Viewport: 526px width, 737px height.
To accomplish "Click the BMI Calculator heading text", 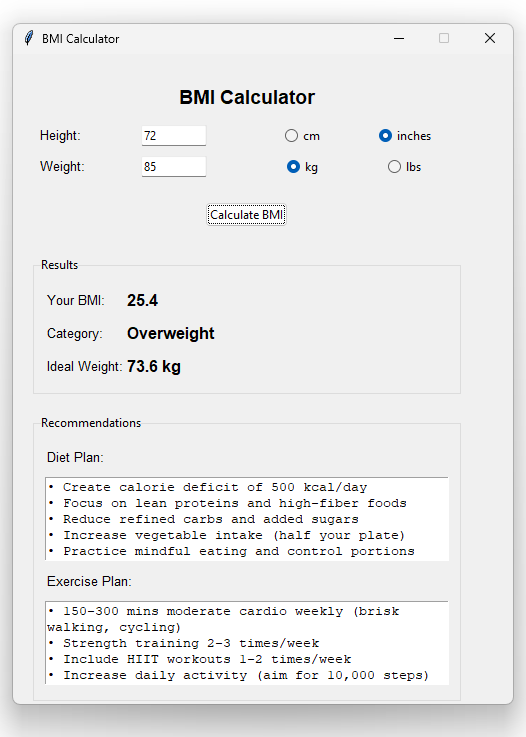I will (x=247, y=97).
